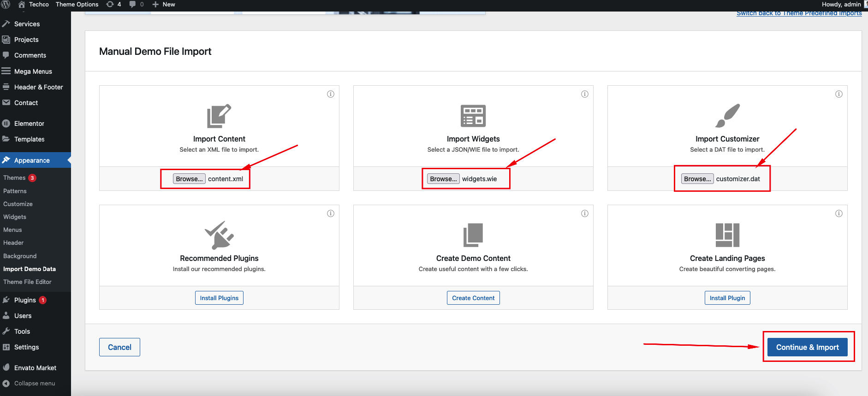Click the info icon on Import Content card
This screenshot has width=868, height=396.
click(331, 94)
